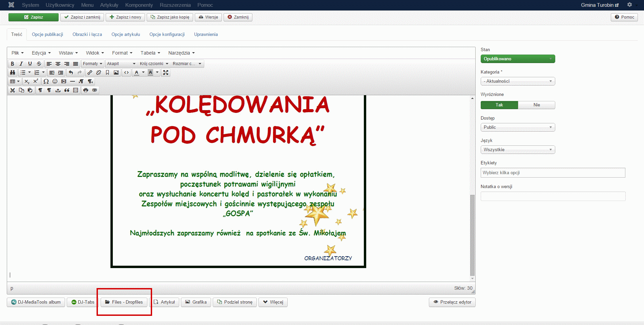Image resolution: width=644 pixels, height=325 pixels.
Task: Insert a link with the chain icon
Action: tap(90, 73)
